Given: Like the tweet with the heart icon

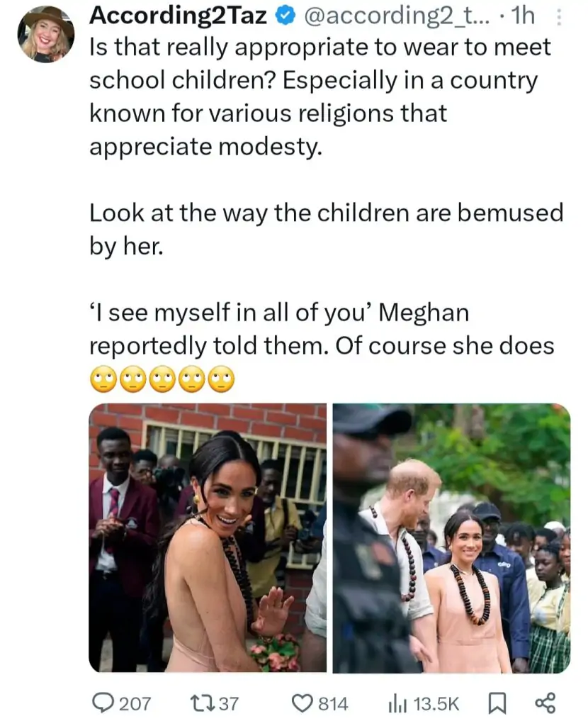Looking at the screenshot, I should tap(303, 703).
